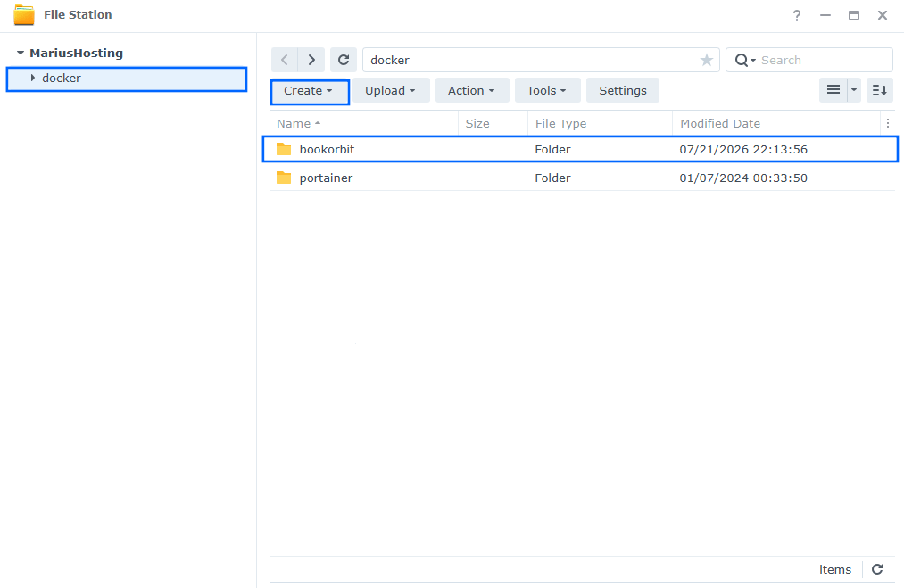Close the File Station window

click(883, 15)
